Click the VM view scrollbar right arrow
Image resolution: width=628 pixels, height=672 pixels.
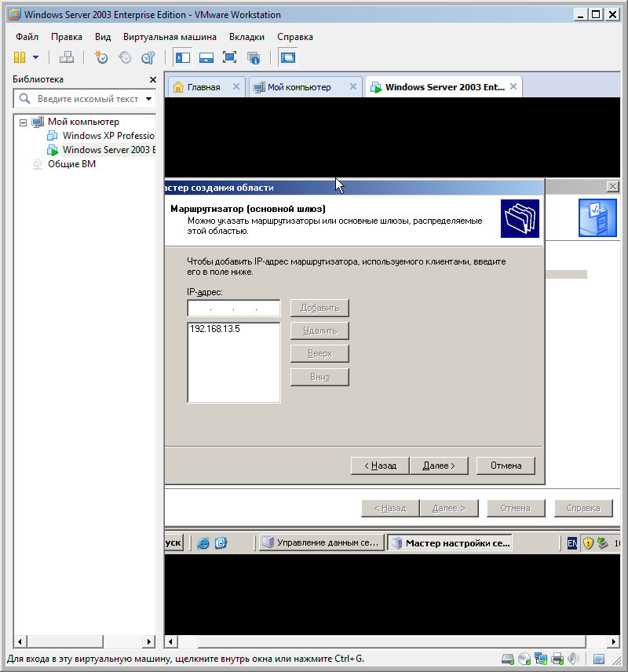click(x=613, y=641)
